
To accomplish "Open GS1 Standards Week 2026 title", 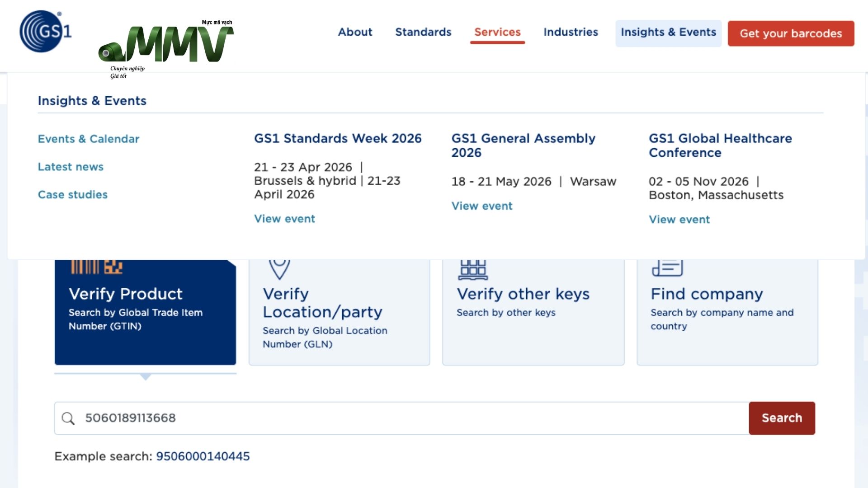I will coord(338,138).
